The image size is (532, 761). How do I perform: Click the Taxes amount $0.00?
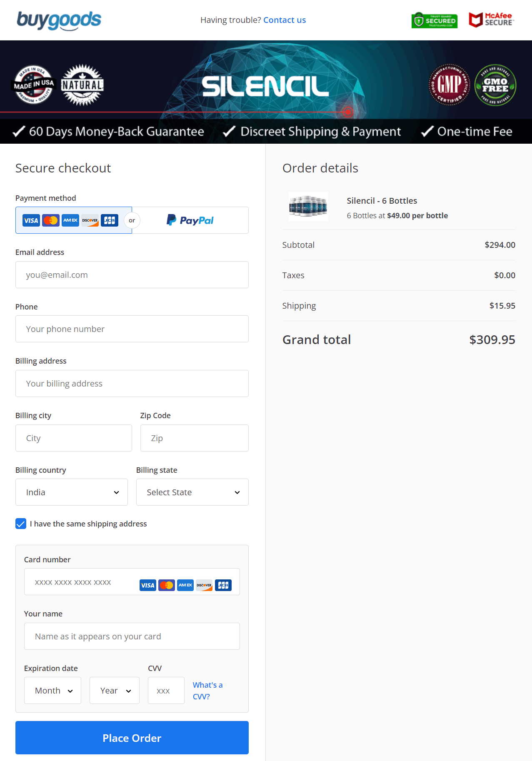click(505, 275)
